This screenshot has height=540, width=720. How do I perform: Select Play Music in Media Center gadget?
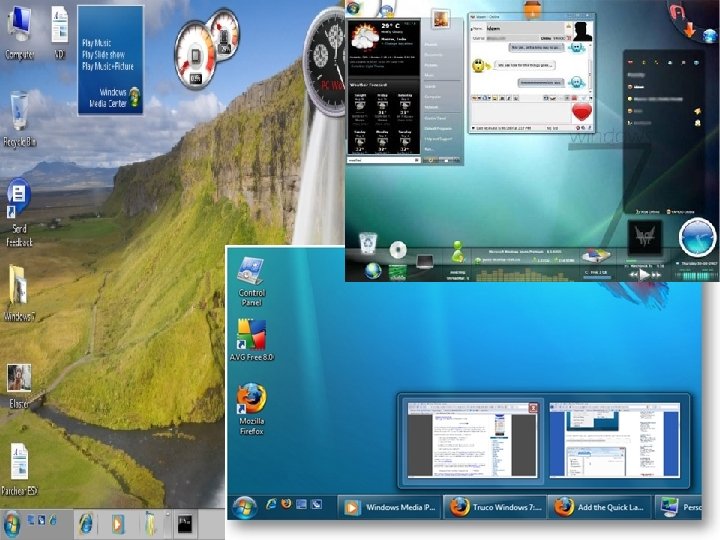(96, 43)
